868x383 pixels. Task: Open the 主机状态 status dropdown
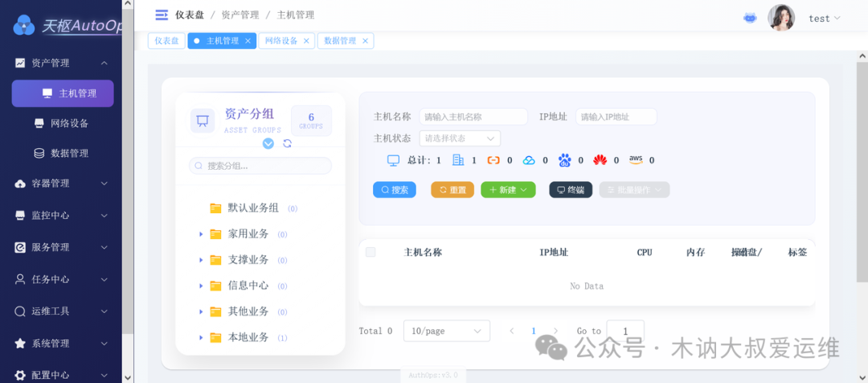click(x=460, y=138)
